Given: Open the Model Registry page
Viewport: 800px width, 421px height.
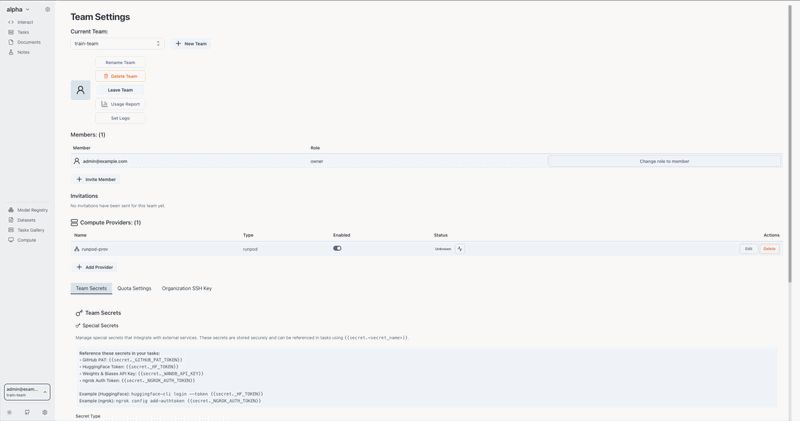Looking at the screenshot, I should pos(32,210).
